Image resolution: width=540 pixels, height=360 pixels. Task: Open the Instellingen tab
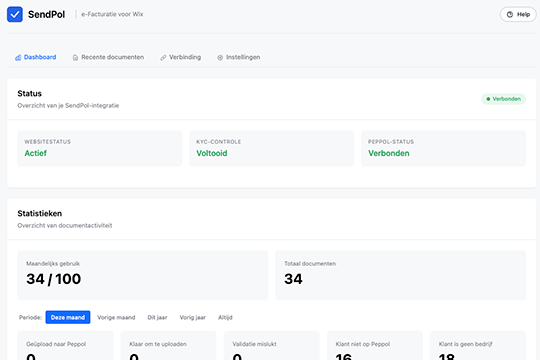239,57
